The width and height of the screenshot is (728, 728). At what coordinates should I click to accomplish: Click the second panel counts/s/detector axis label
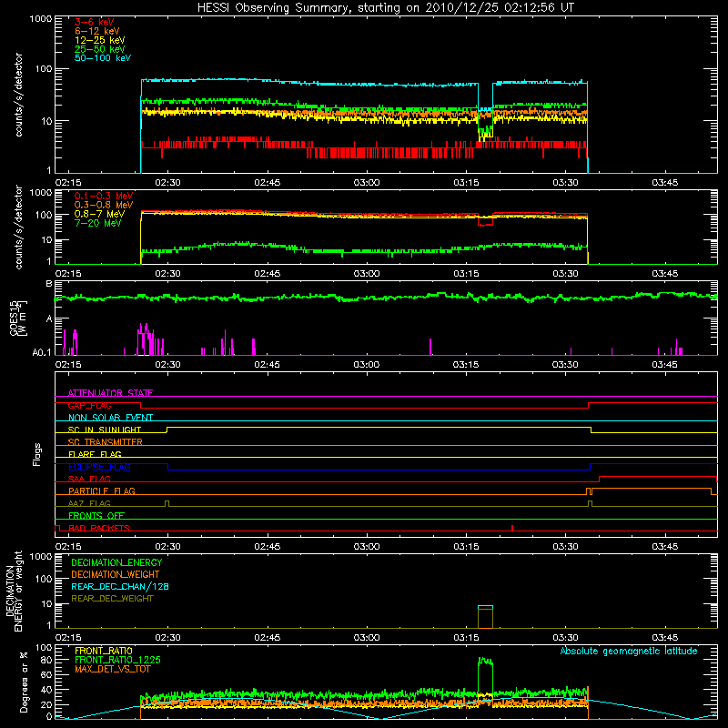(x=18, y=227)
